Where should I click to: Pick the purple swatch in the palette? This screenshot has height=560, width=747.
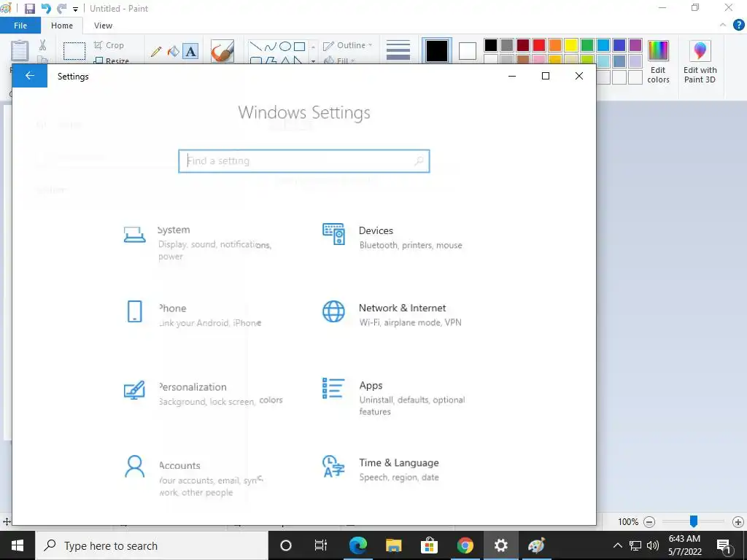pyautogui.click(x=635, y=45)
